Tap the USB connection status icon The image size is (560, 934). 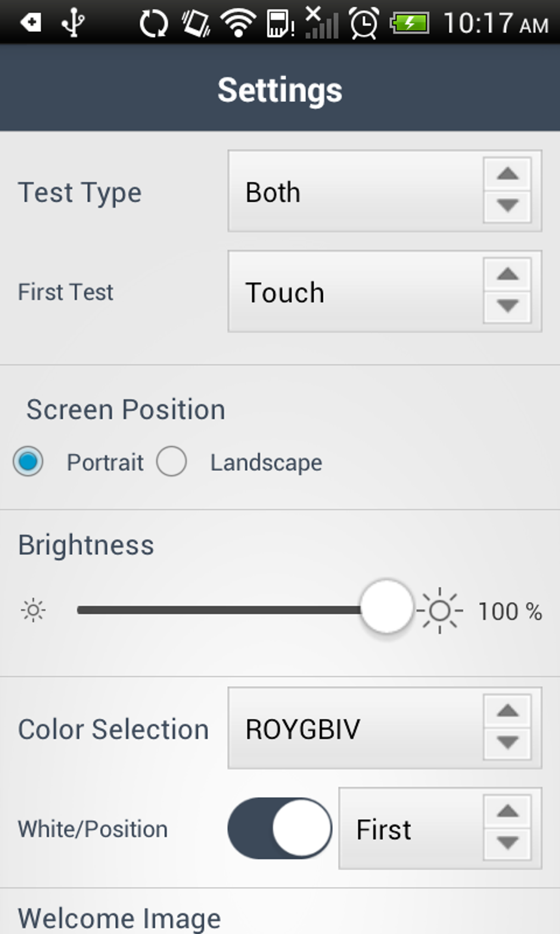point(72,23)
